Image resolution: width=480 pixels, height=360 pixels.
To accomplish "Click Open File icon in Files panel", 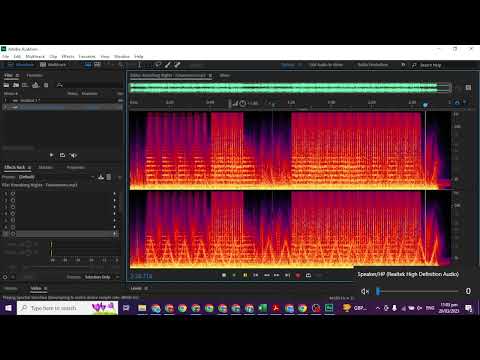I will coord(6,85).
